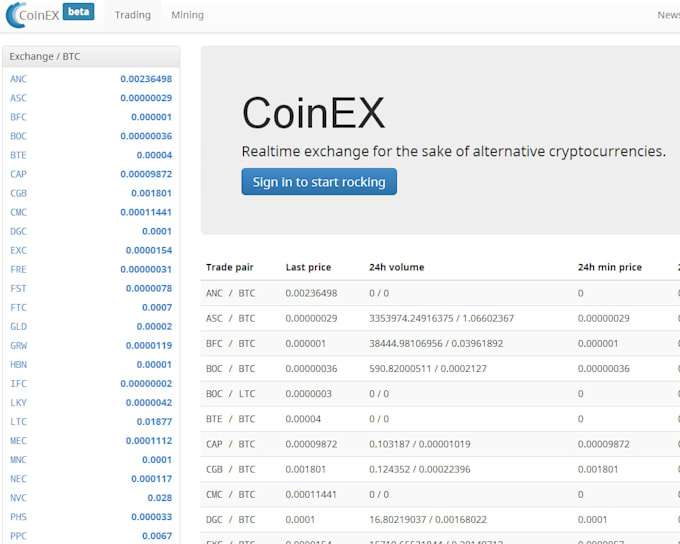Screen dimensions: 680x544
Task: Click sidebar price 0.01877 for LTC
Action: (154, 422)
